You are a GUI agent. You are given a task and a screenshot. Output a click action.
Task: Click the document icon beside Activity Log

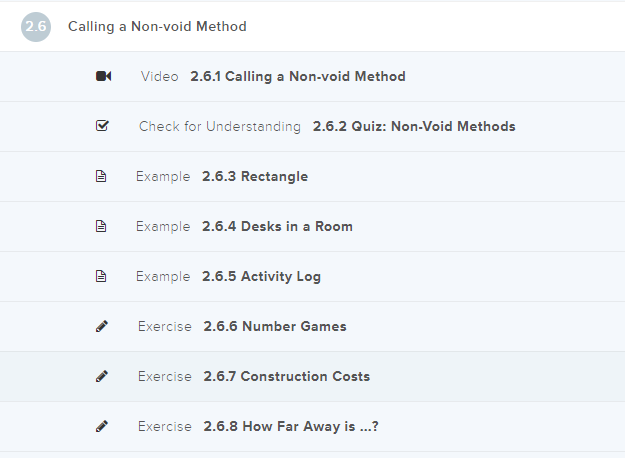[x=101, y=276]
